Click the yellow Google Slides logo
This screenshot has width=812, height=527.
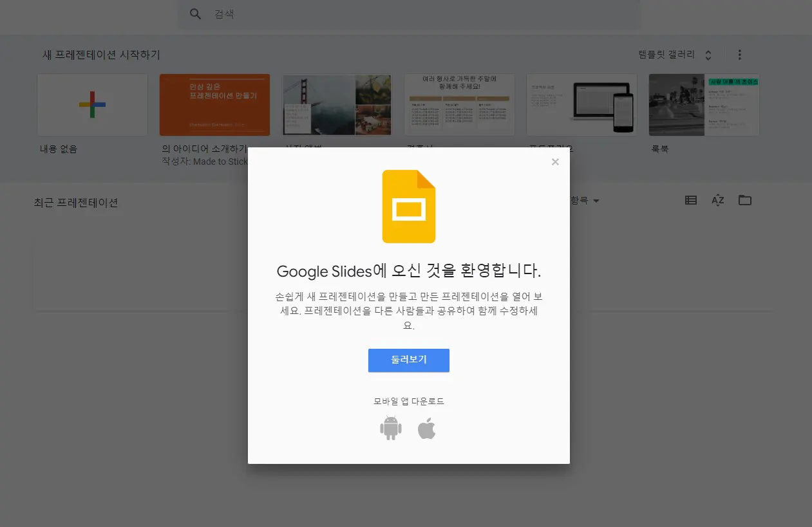click(409, 207)
